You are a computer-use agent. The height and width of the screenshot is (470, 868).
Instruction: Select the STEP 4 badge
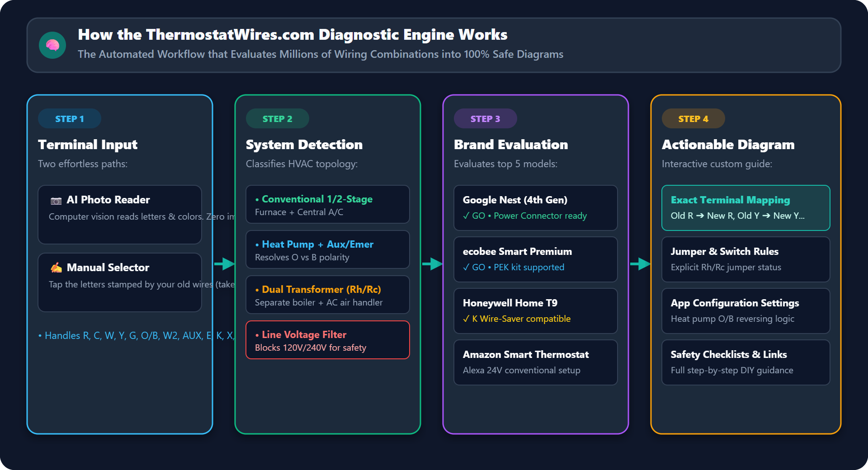(693, 119)
